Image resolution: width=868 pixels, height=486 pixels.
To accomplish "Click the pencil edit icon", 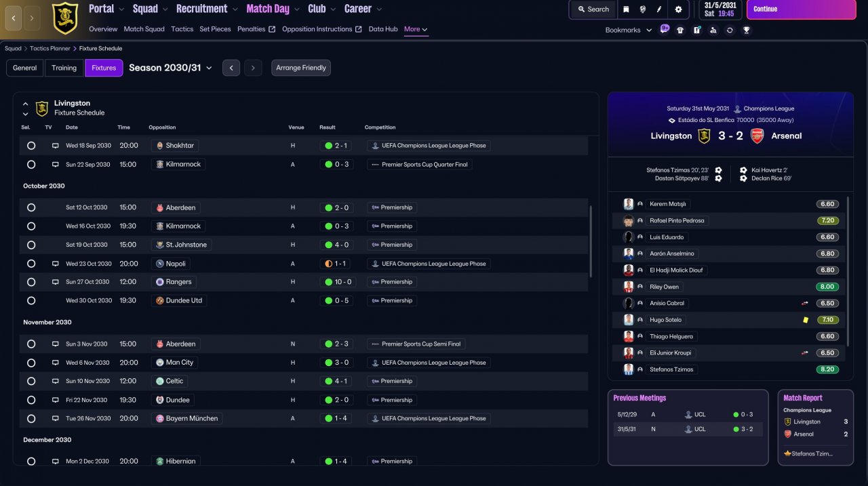I will (x=659, y=9).
